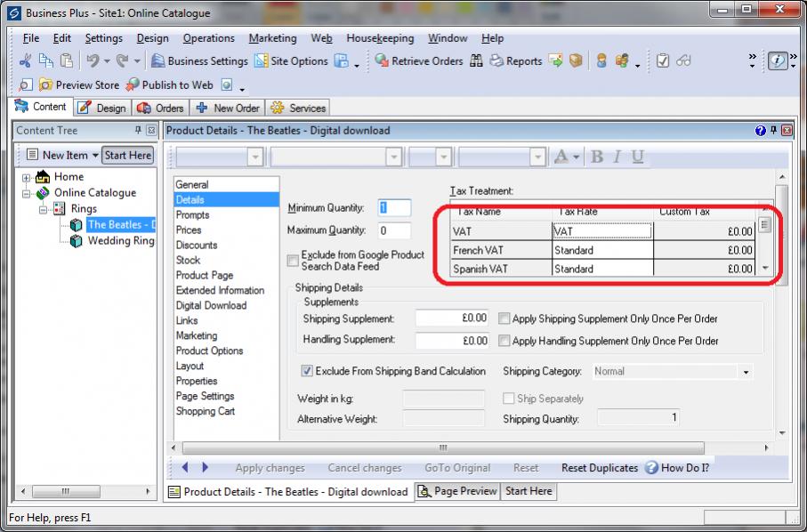Click the Business Settings toolbar button

click(200, 61)
